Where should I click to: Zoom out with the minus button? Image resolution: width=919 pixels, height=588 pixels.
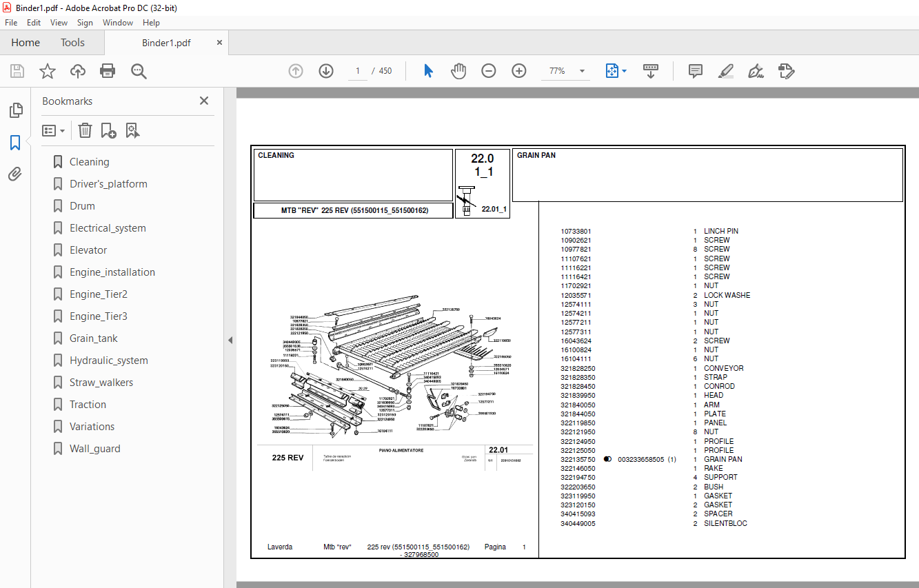pyautogui.click(x=489, y=71)
